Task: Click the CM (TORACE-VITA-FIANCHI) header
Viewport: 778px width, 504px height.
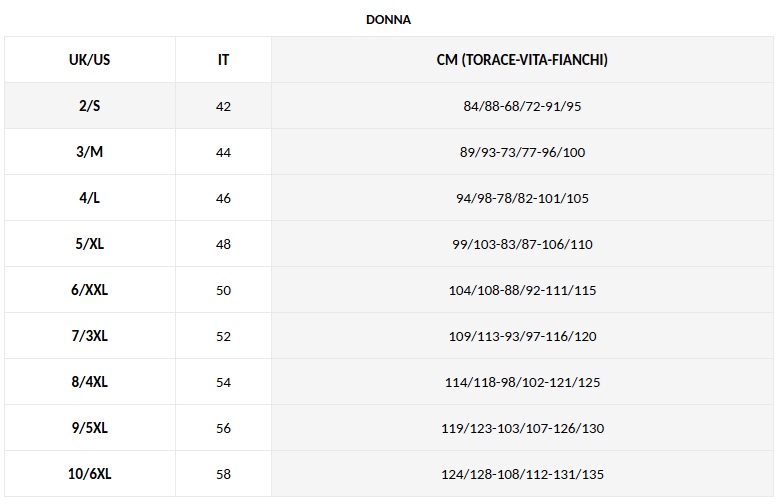Action: point(522,60)
